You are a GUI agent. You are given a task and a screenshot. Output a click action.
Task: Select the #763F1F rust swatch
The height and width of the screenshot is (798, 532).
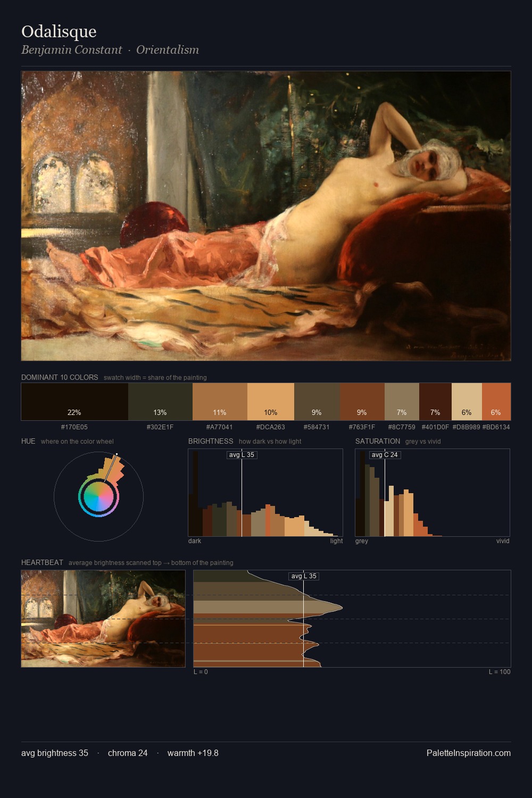(x=362, y=402)
